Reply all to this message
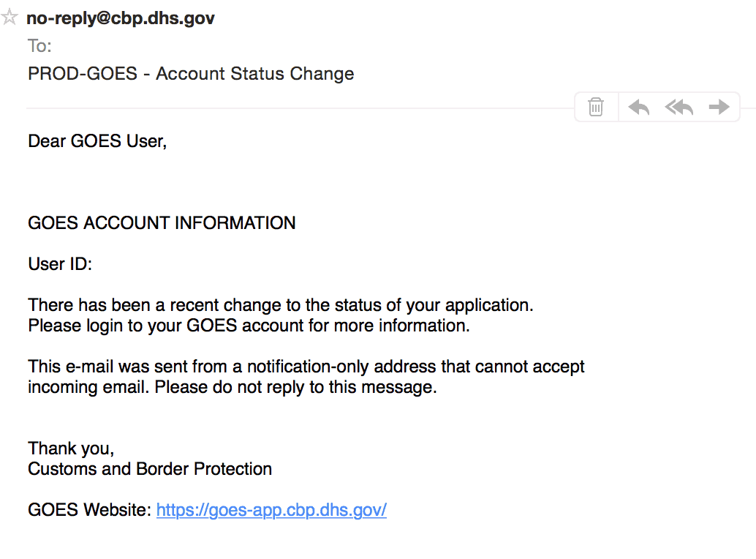This screenshot has width=756, height=559. [679, 107]
